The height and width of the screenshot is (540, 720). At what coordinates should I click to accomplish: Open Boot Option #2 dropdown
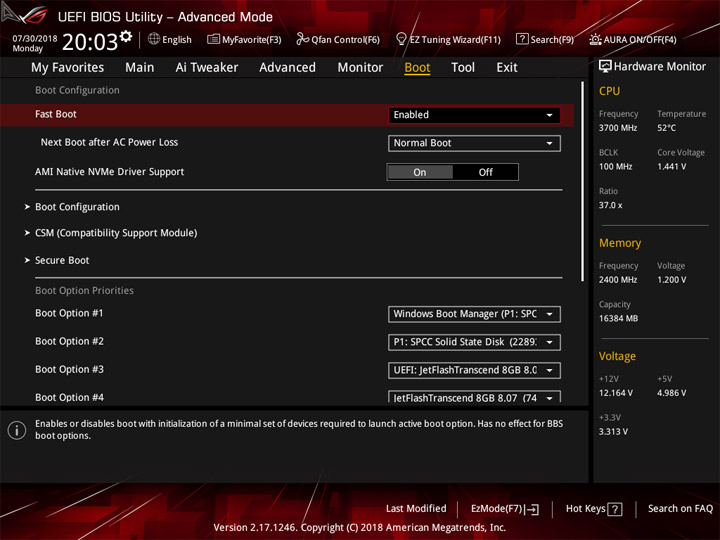474,342
